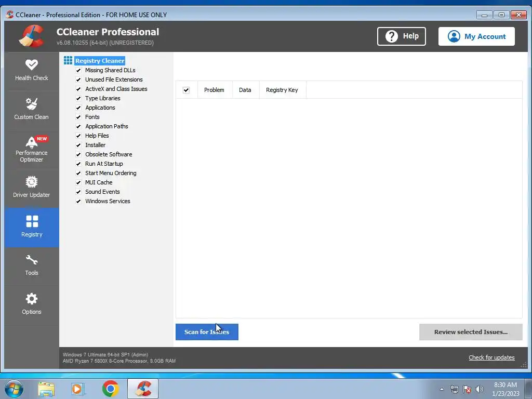Screen dimensions: 532x399
Task: Open the Tools section
Action: click(32, 265)
